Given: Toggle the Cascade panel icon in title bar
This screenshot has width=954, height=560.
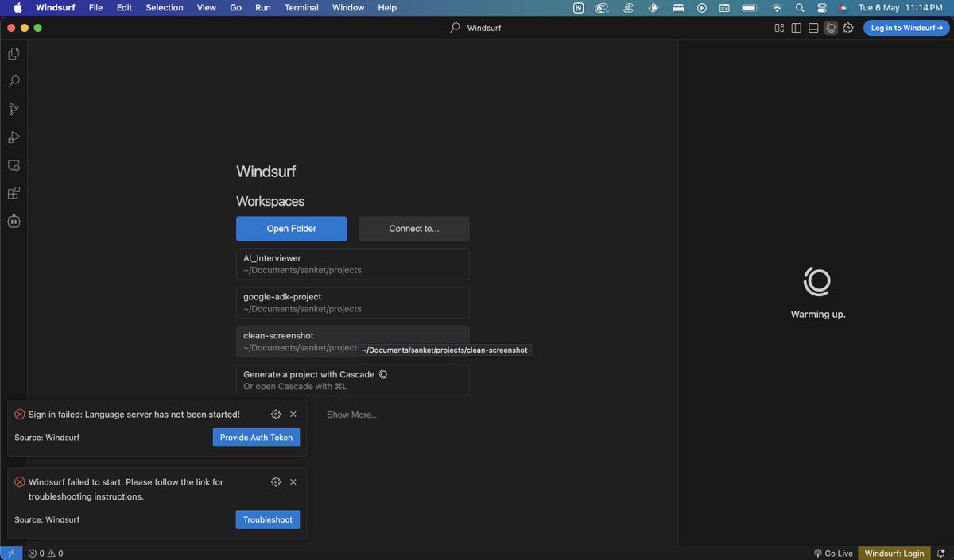Looking at the screenshot, I should coord(831,28).
